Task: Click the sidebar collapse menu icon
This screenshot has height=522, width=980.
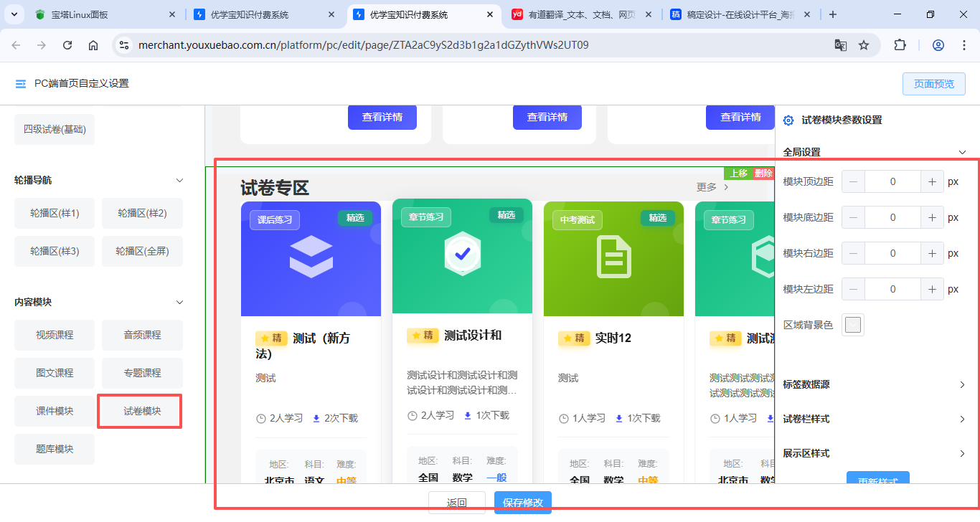Action: (x=20, y=84)
